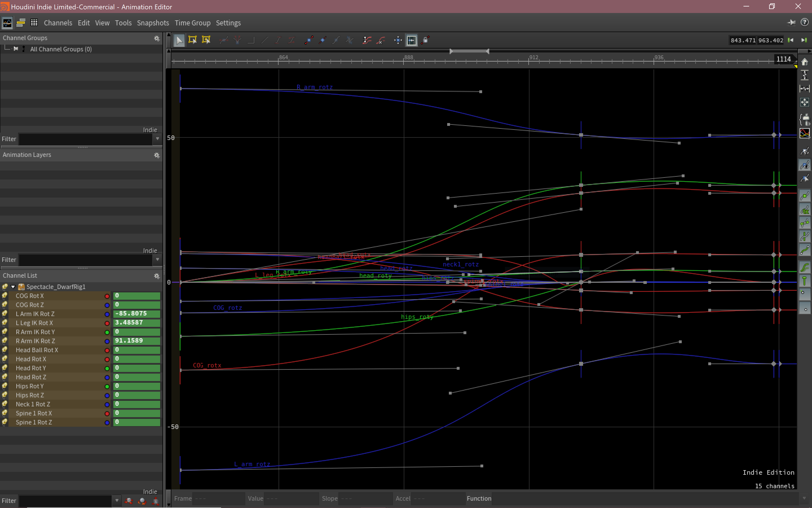Open the Channel List filter dropdown arrow
The image size is (812, 508).
pyautogui.click(x=117, y=500)
